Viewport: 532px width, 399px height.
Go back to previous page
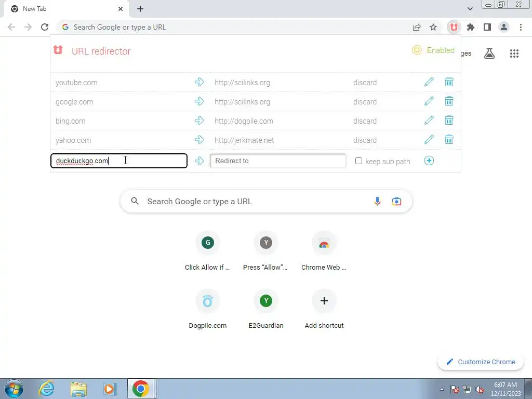click(x=11, y=27)
